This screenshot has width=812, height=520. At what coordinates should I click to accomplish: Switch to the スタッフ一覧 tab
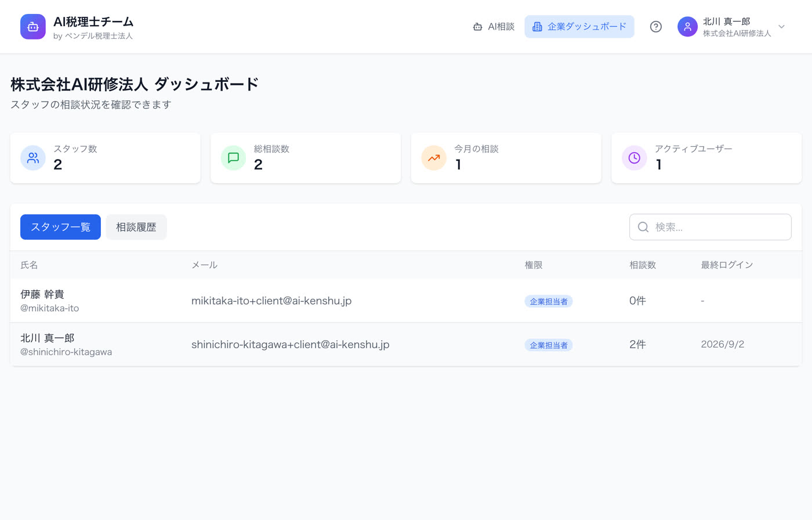click(60, 227)
